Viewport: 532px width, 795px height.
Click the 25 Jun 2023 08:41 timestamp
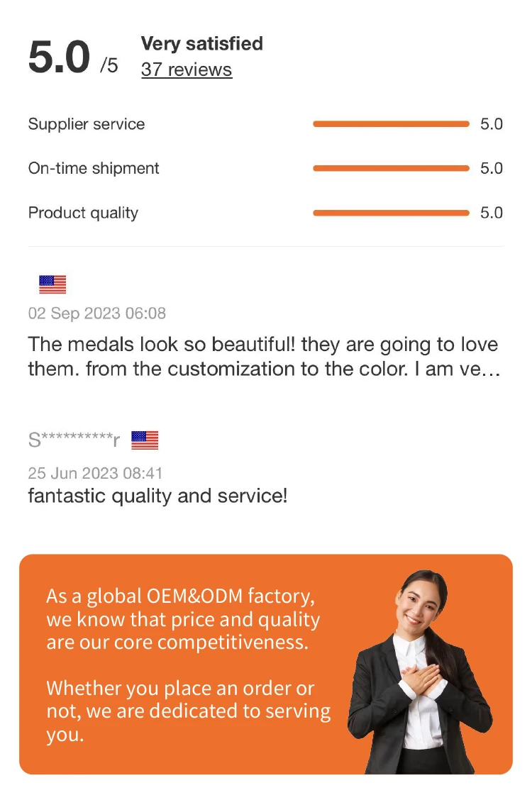[95, 472]
